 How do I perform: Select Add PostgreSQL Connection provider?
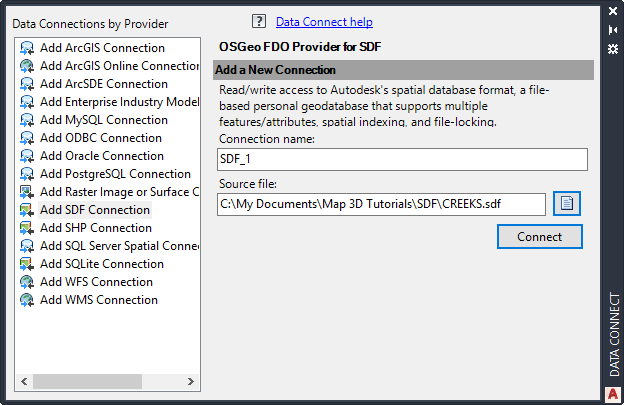point(115,174)
